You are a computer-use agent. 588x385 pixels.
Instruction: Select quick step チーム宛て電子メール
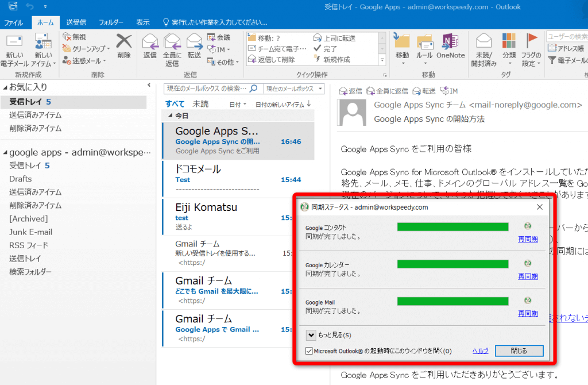pos(277,48)
